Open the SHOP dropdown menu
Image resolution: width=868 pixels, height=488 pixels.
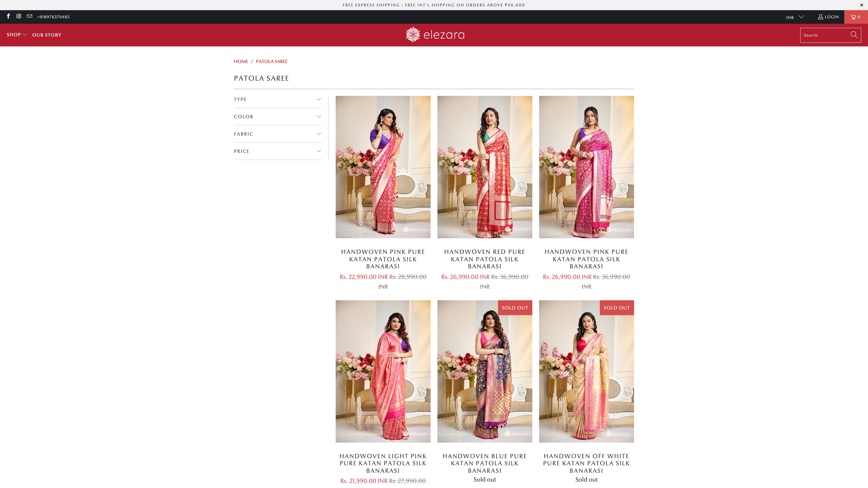pyautogui.click(x=16, y=35)
